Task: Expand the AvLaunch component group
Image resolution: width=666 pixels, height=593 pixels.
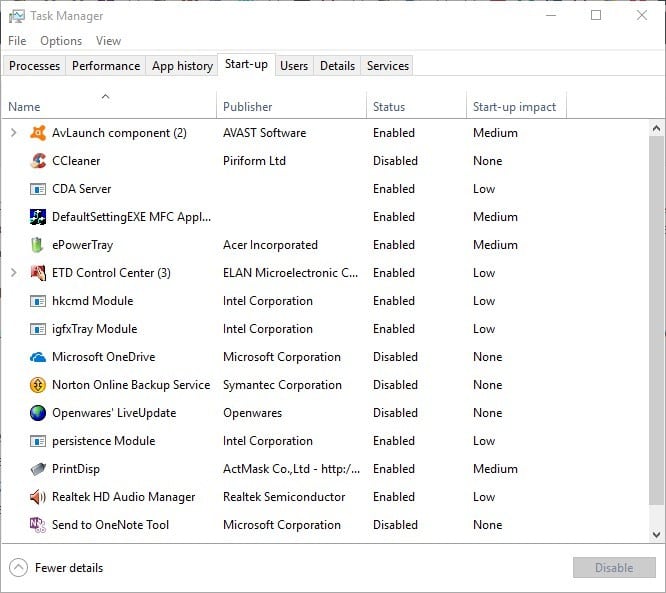Action: pyautogui.click(x=14, y=133)
